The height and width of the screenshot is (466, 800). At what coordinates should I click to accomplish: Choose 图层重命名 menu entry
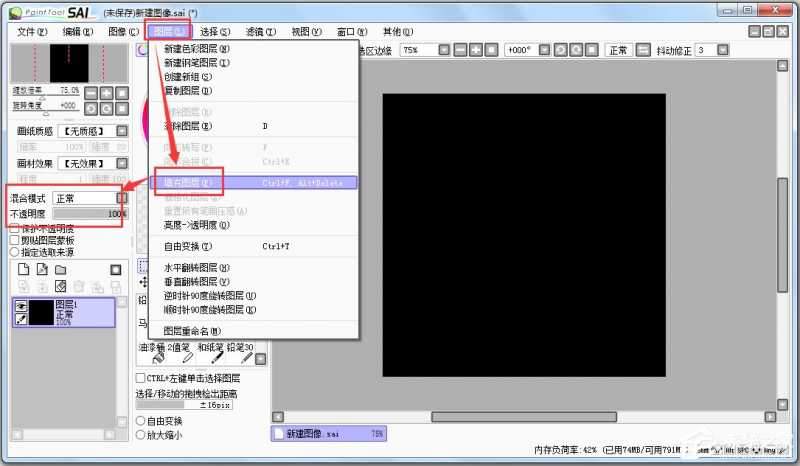coord(254,331)
